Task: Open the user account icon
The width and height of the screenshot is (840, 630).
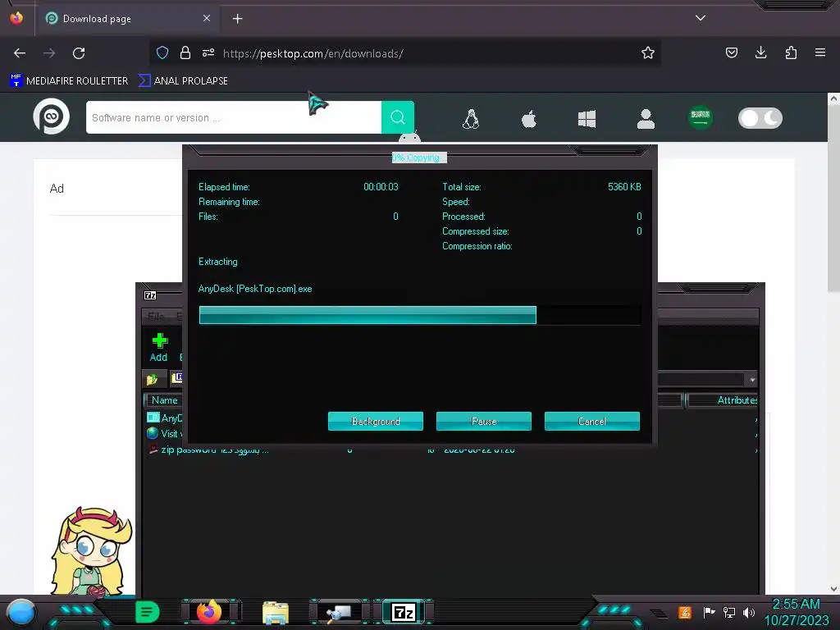Action: pos(646,119)
